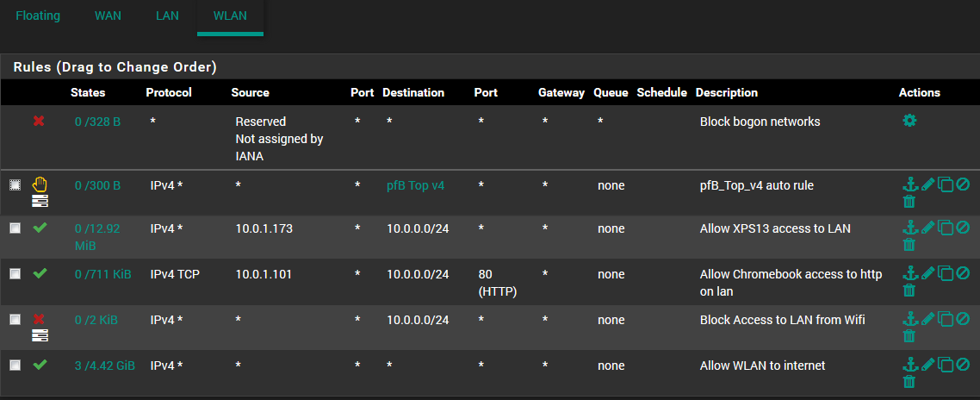Screen dimensions: 980x400
Task: Click anchor icon on Block Access to LAN rule
Action: pos(910,319)
